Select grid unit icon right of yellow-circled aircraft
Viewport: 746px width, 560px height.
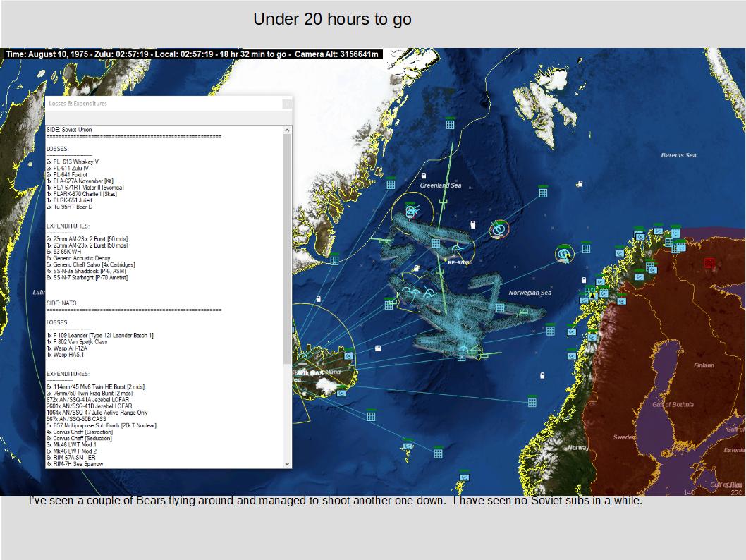(586, 248)
